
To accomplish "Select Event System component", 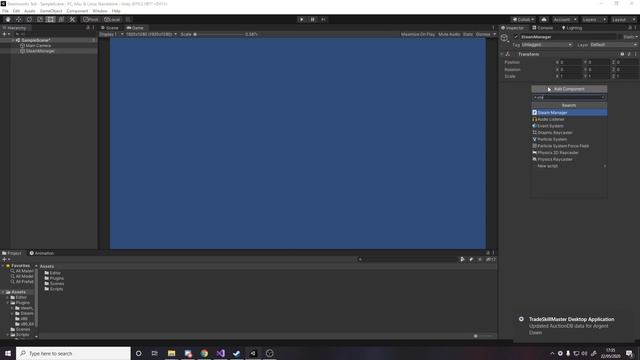I will point(569,126).
